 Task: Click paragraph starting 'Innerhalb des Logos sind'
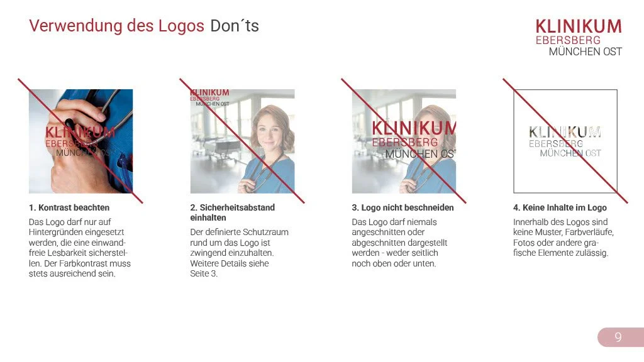click(563, 237)
